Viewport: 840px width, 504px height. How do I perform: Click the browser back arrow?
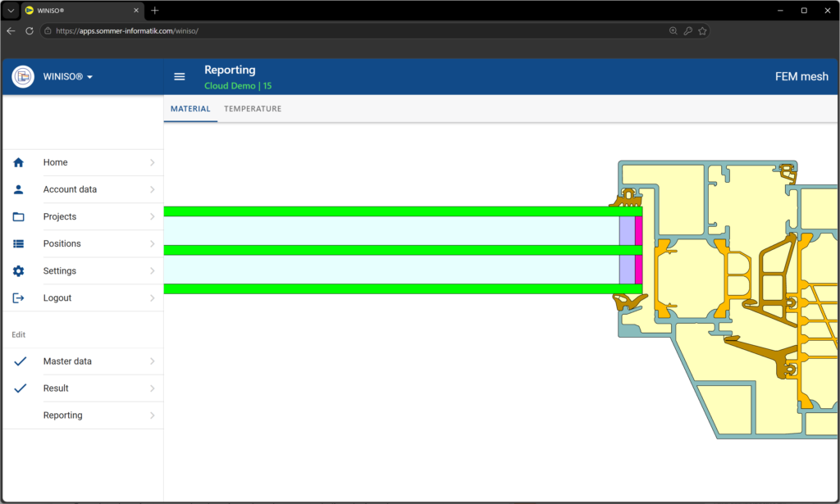(11, 31)
